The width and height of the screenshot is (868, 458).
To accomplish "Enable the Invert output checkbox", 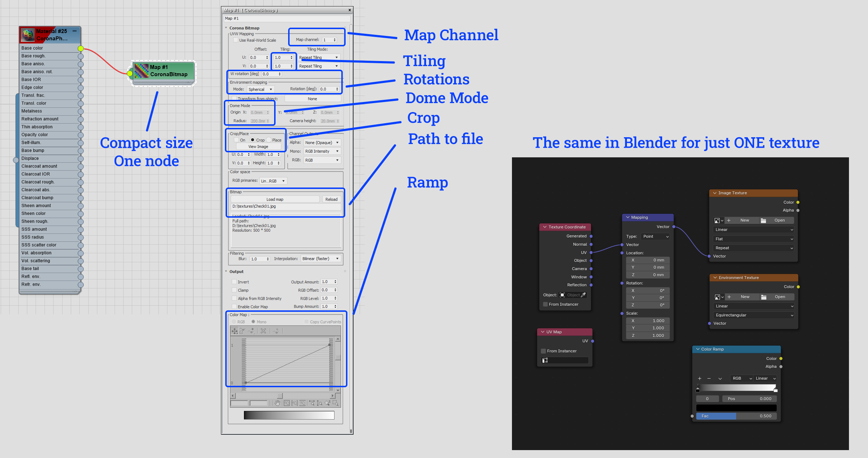I will tap(234, 282).
